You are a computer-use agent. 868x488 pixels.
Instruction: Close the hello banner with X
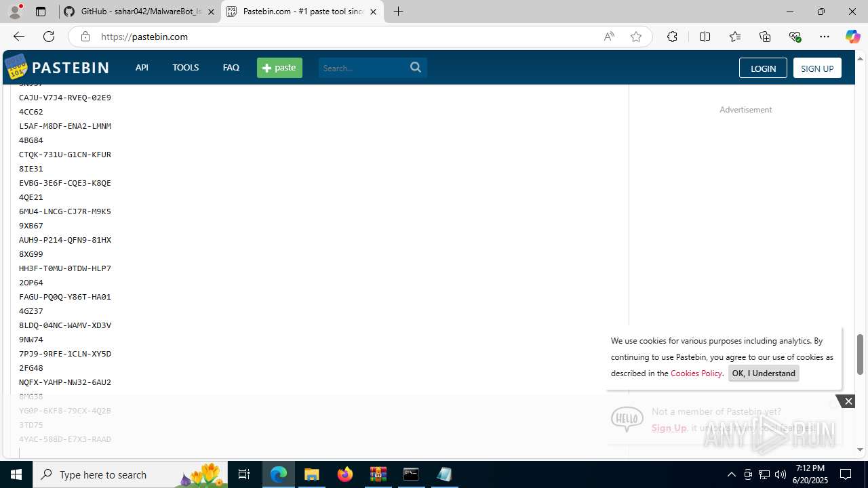848,401
